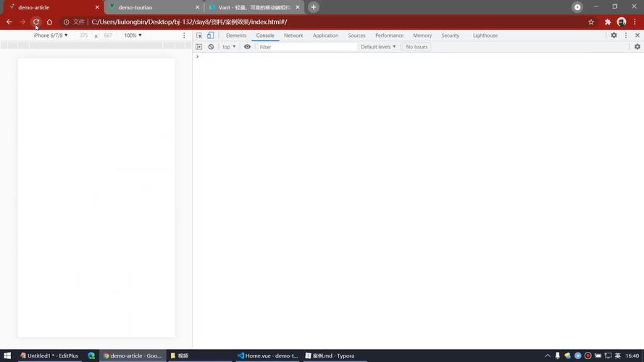Open more device toolbar options
This screenshot has height=362, width=644.
coord(184,35)
